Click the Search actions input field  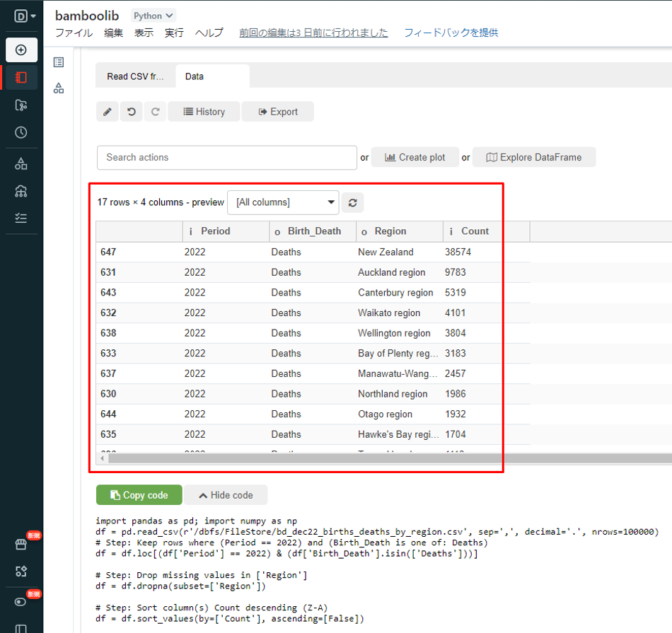point(226,158)
